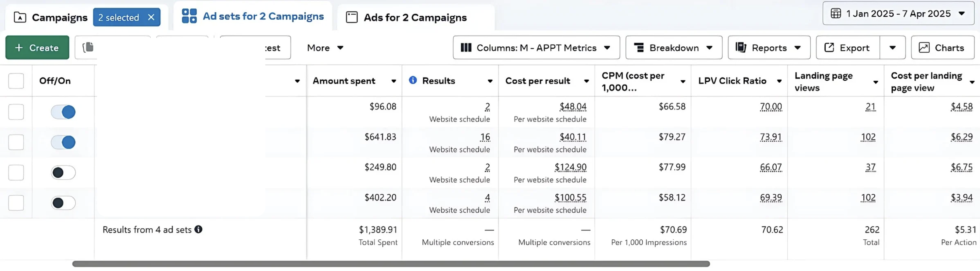Check the $249.80 row checkbox
The width and height of the screenshot is (980, 271).
tap(16, 172)
